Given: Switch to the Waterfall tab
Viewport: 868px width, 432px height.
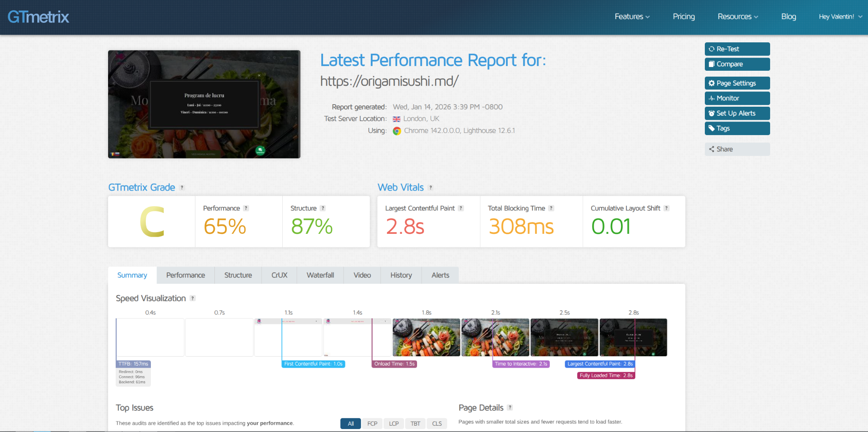Looking at the screenshot, I should (x=320, y=275).
